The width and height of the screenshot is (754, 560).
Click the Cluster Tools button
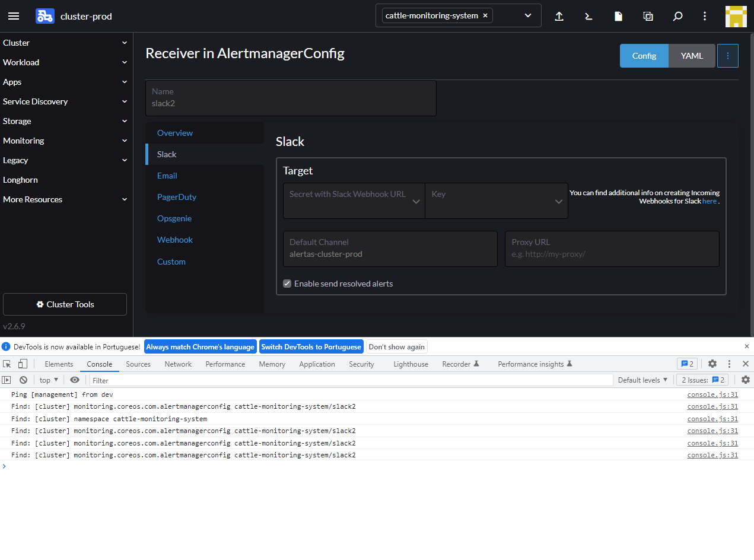65,304
